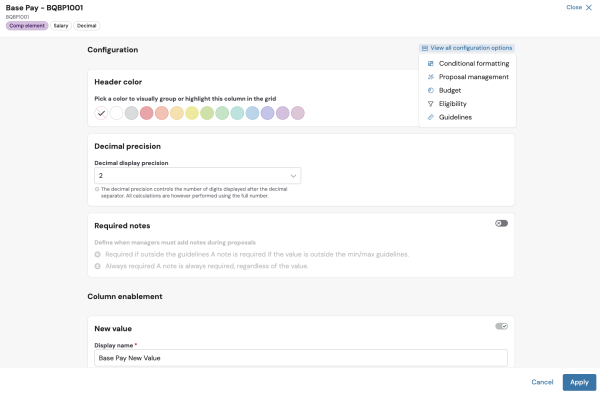
Task: Click the Budget pie chart icon
Action: click(x=430, y=90)
